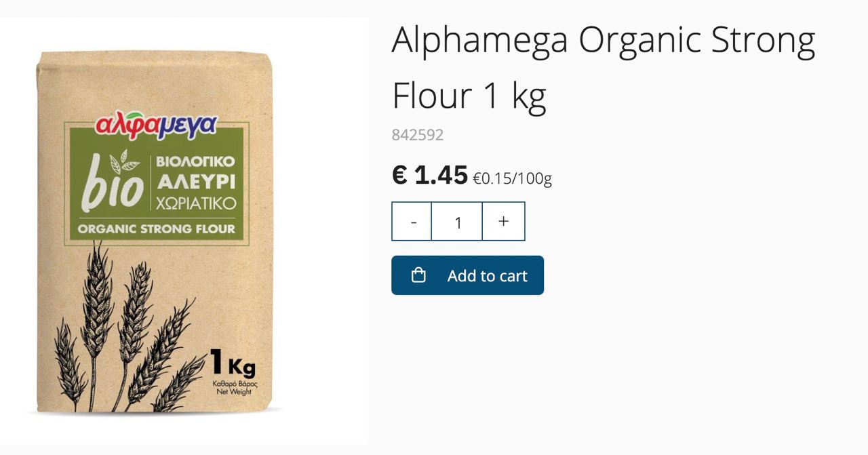
Task: Increase quantity with the plus button
Action: coord(503,222)
